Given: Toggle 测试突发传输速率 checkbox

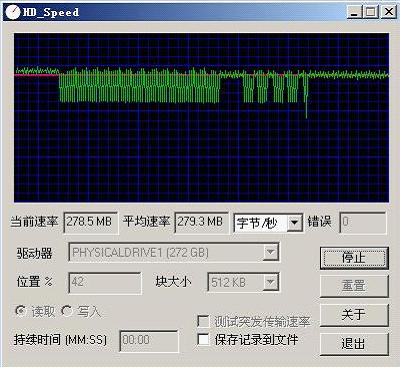Looking at the screenshot, I should [203, 321].
